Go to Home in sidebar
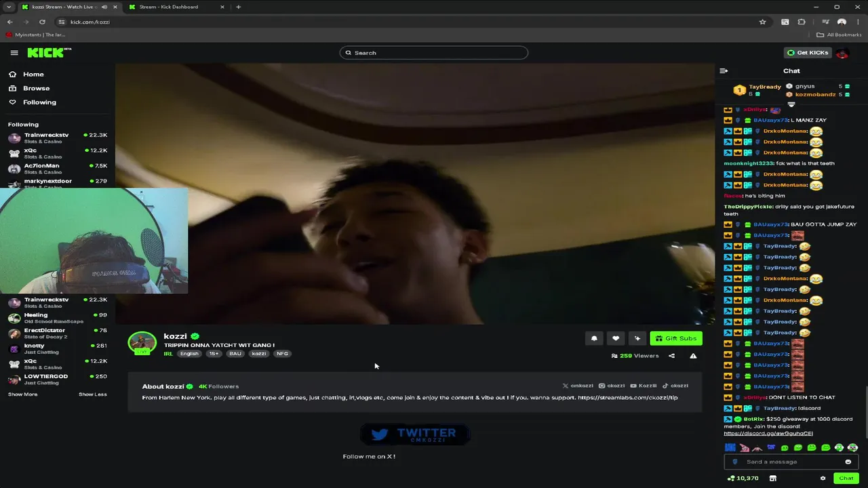 pos(26,75)
